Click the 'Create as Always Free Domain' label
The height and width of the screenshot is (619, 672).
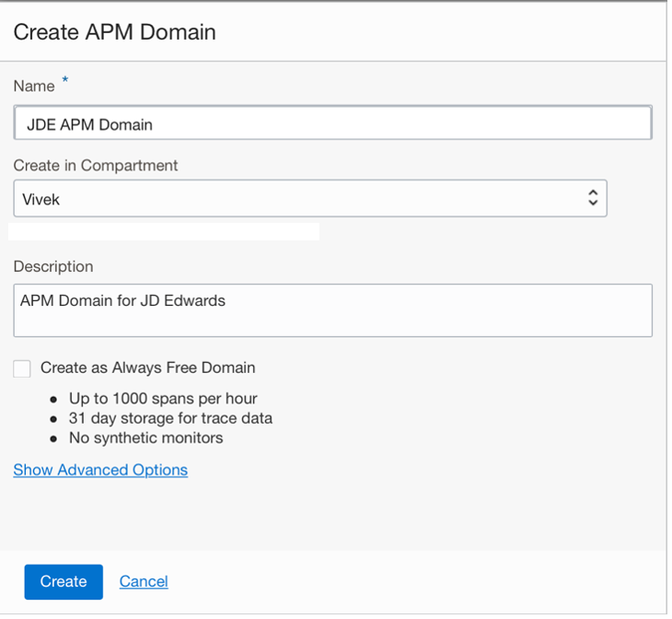[x=147, y=368]
